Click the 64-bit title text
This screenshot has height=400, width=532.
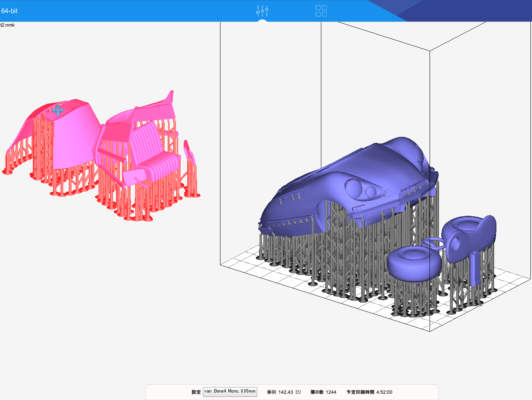pos(9,11)
